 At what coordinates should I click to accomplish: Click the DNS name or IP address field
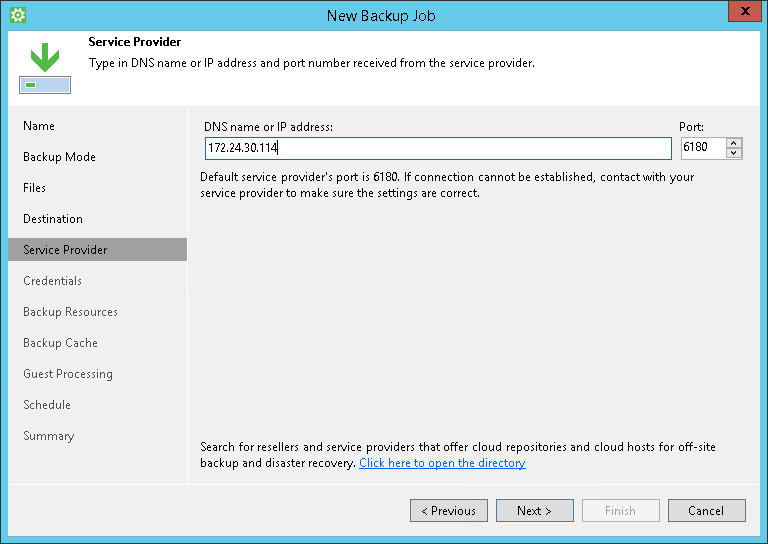pyautogui.click(x=436, y=148)
